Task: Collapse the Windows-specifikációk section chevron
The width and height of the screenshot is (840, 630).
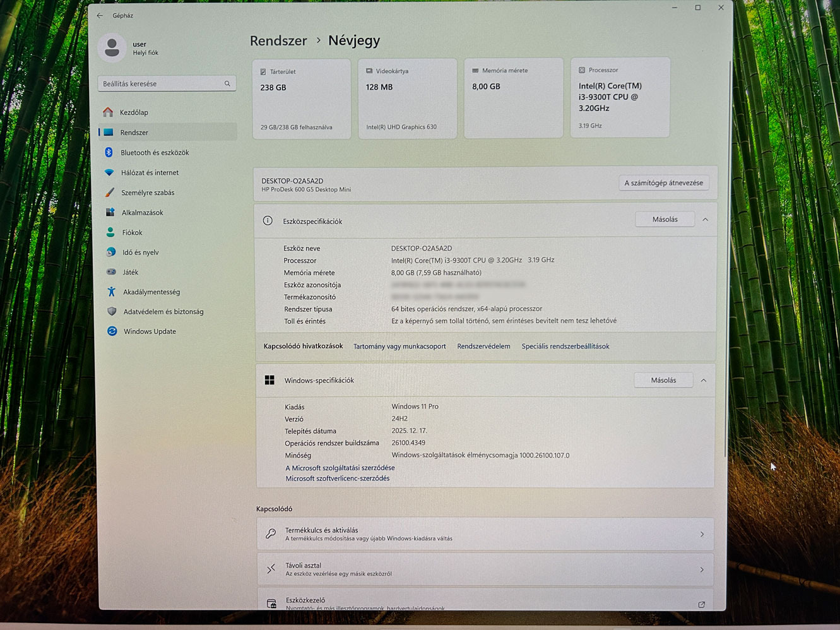Action: point(703,380)
